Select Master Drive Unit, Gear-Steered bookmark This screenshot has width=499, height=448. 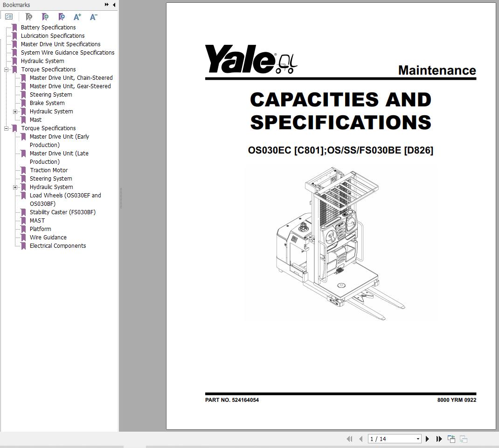pos(70,86)
